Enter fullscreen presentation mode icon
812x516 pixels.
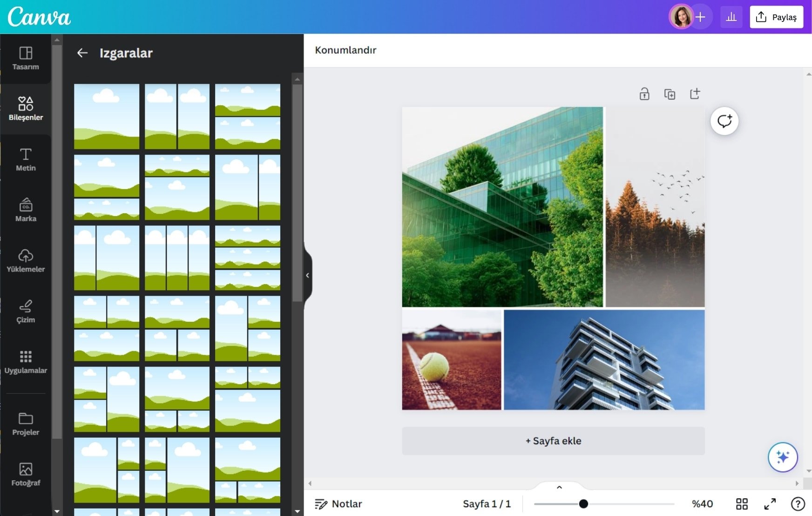(770, 504)
